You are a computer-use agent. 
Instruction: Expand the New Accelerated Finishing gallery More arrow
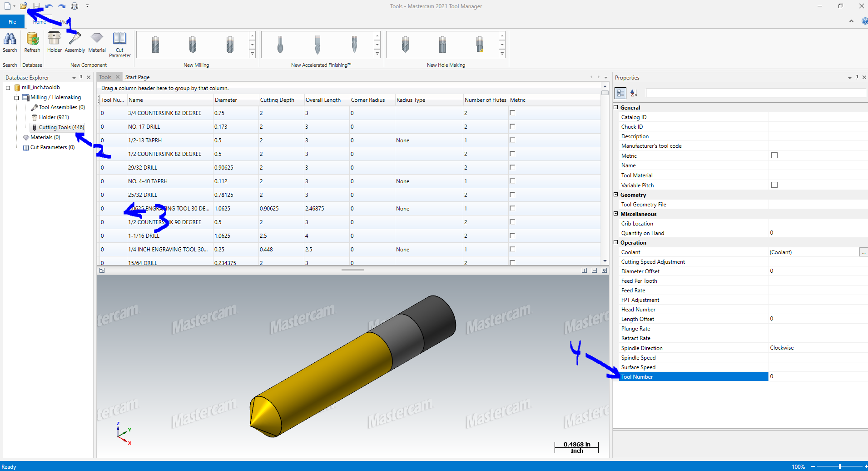point(377,54)
